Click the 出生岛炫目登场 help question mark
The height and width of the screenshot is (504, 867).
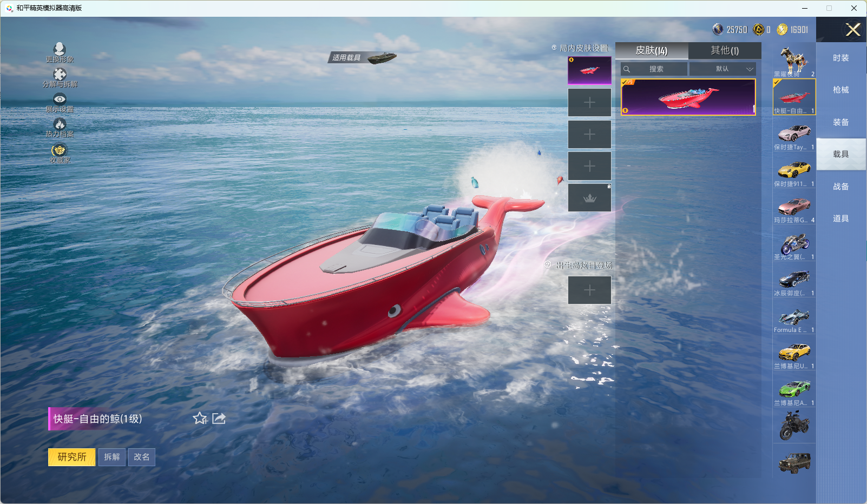[x=548, y=264]
